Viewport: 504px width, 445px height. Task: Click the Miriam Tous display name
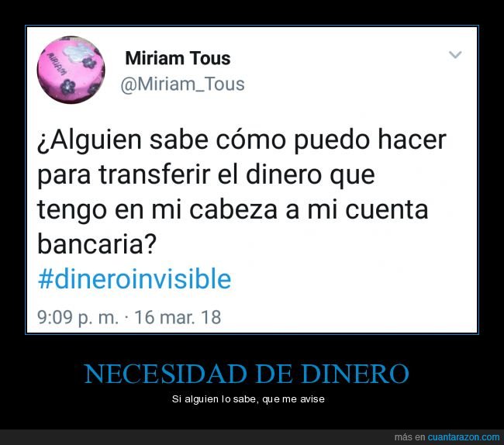coord(178,58)
